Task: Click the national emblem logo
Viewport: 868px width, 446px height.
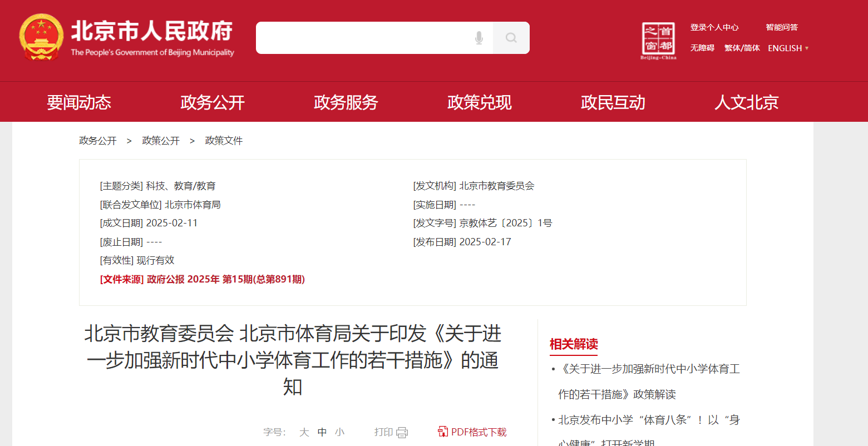Action: tap(41, 37)
